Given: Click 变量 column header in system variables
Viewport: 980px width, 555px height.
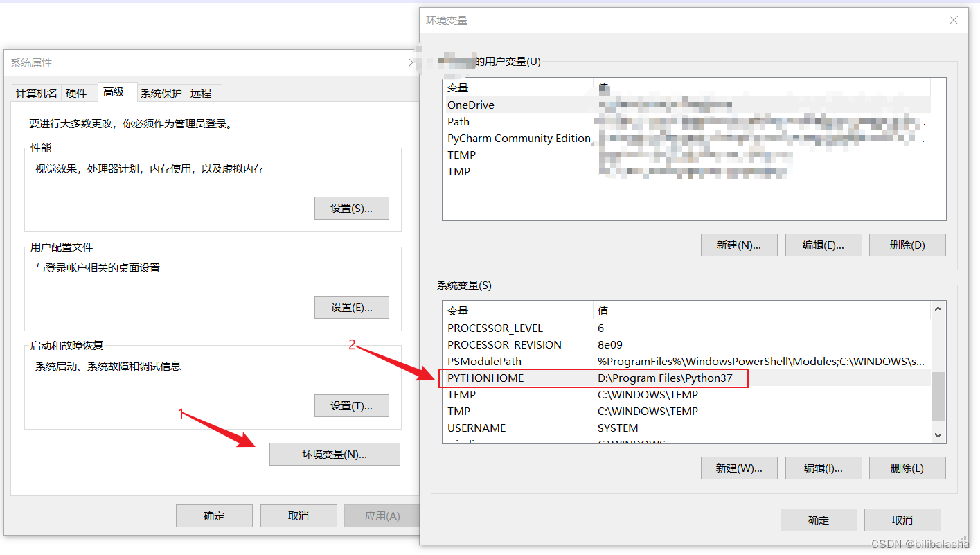Looking at the screenshot, I should click(x=518, y=310).
